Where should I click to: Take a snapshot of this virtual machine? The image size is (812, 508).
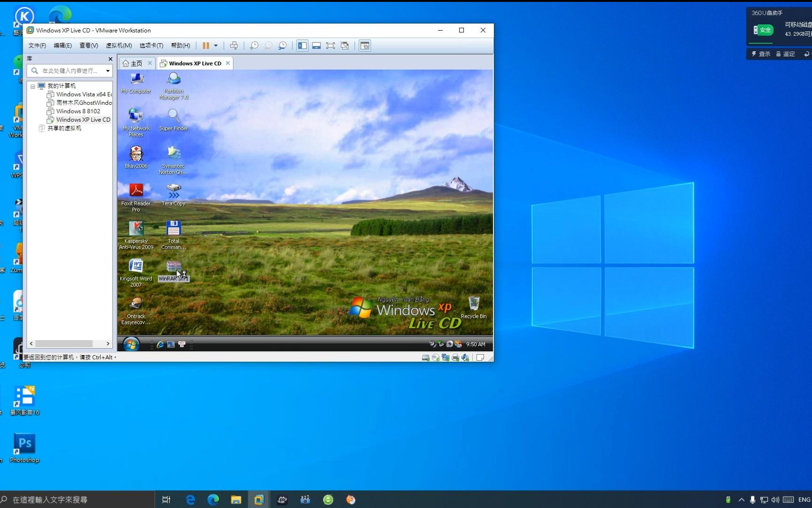tap(254, 46)
